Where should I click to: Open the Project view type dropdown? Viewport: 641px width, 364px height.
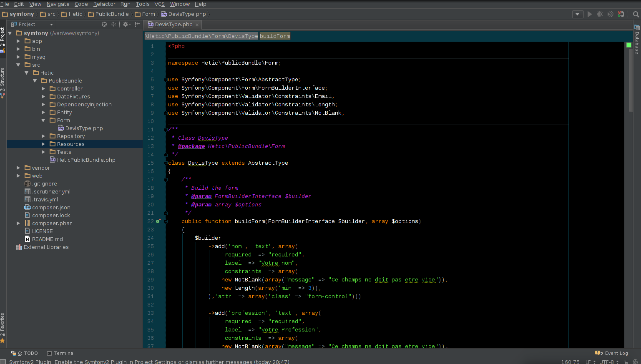coord(51,25)
